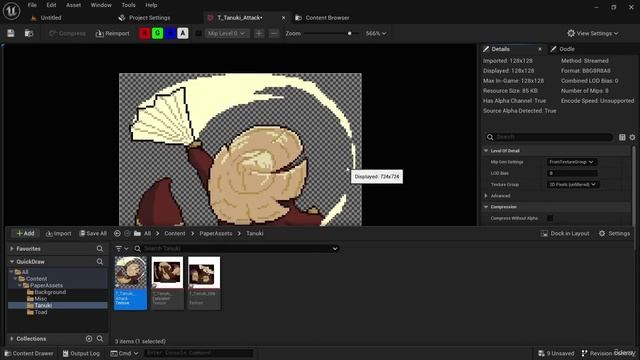Toggle the mip level checkbox
The image size is (640, 360).
click(198, 33)
